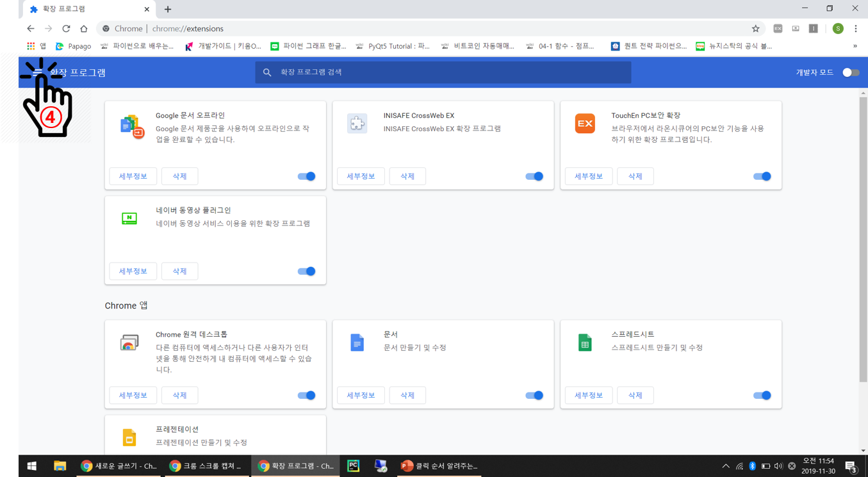The width and height of the screenshot is (868, 477).
Task: Open the PyQt5 Tutorial bookmark
Action: pyautogui.click(x=393, y=46)
